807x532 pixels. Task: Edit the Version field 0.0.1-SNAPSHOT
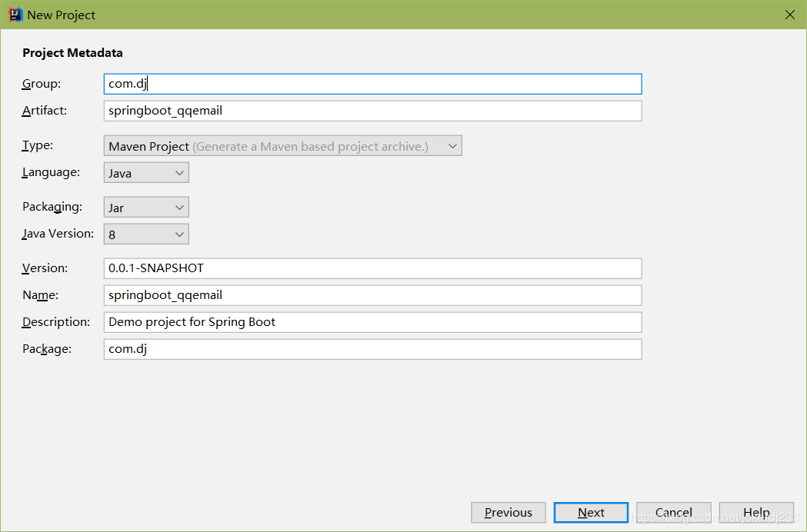tap(372, 268)
